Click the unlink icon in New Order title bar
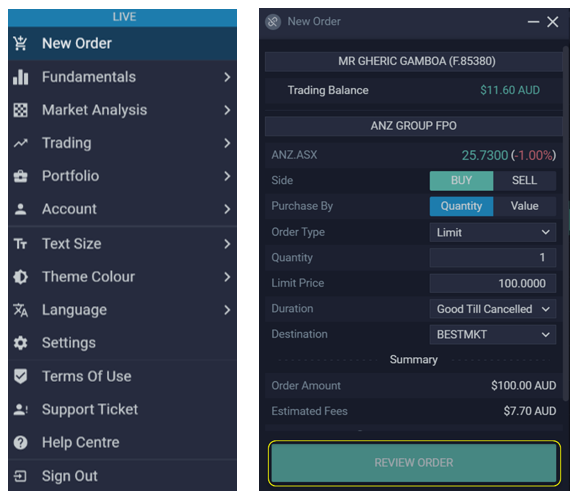 point(273,22)
